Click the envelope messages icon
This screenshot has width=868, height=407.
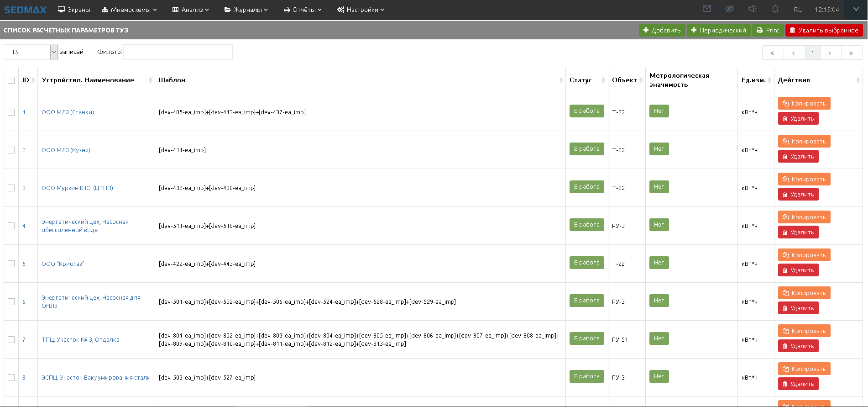tap(707, 9)
